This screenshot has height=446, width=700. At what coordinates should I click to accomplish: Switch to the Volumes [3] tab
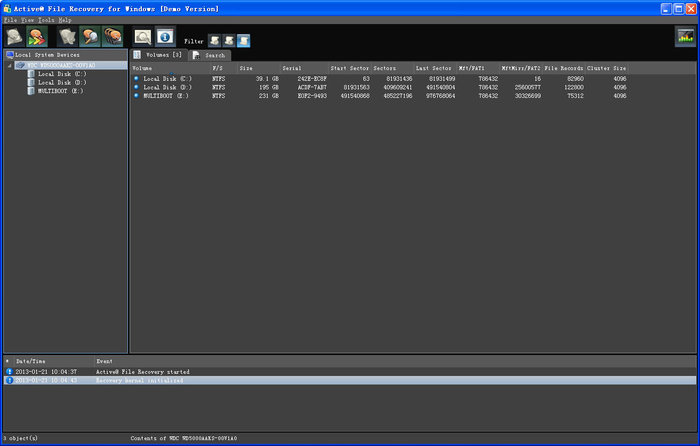coord(158,55)
